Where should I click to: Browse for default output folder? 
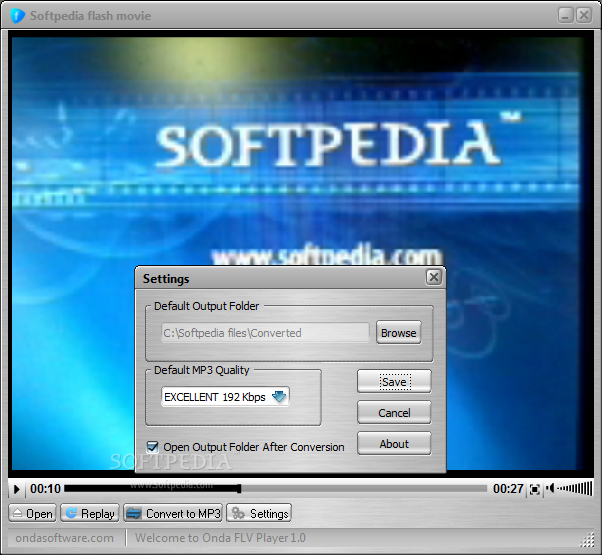click(x=399, y=333)
